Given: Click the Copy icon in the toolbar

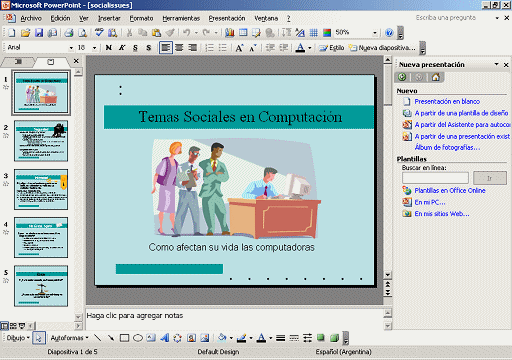Looking at the screenshot, I should 143,33.
